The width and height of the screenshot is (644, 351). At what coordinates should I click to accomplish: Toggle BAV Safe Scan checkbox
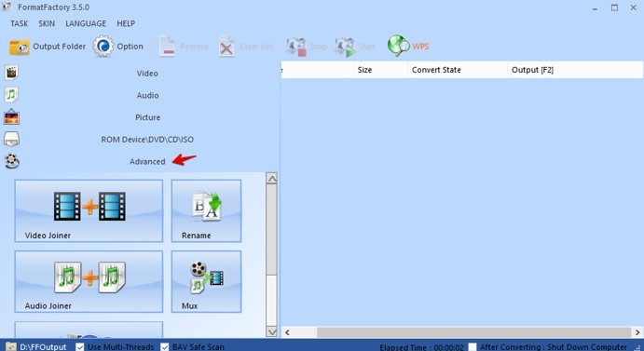point(165,347)
